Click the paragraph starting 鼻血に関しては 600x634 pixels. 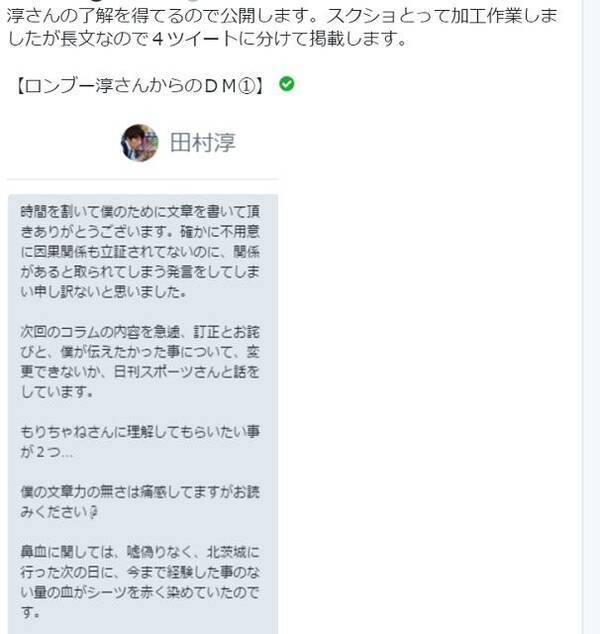pos(140,582)
